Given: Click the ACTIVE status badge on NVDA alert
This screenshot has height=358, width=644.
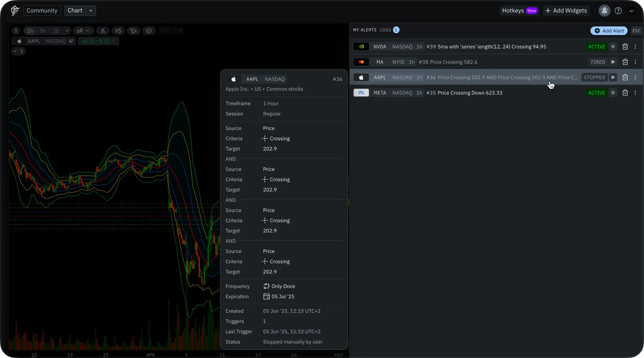Looking at the screenshot, I should (x=597, y=46).
